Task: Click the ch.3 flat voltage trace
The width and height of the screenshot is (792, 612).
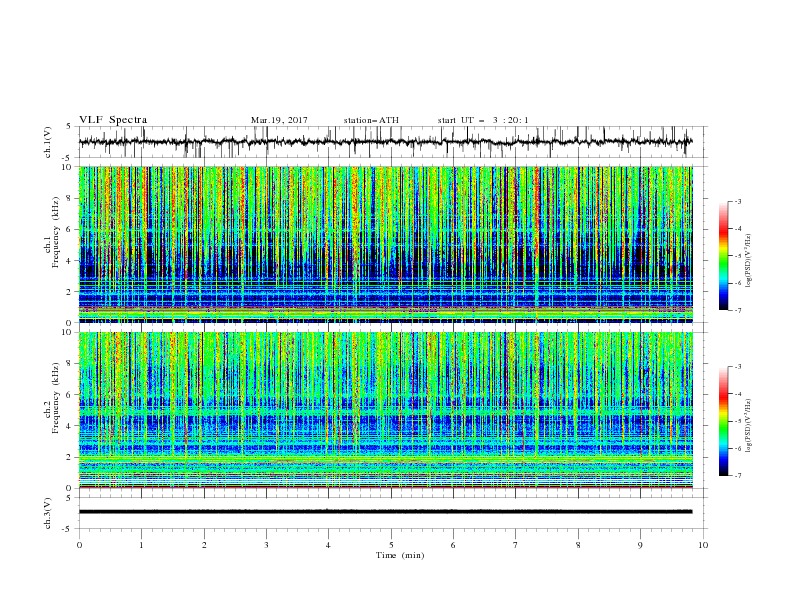Action: pos(385,512)
